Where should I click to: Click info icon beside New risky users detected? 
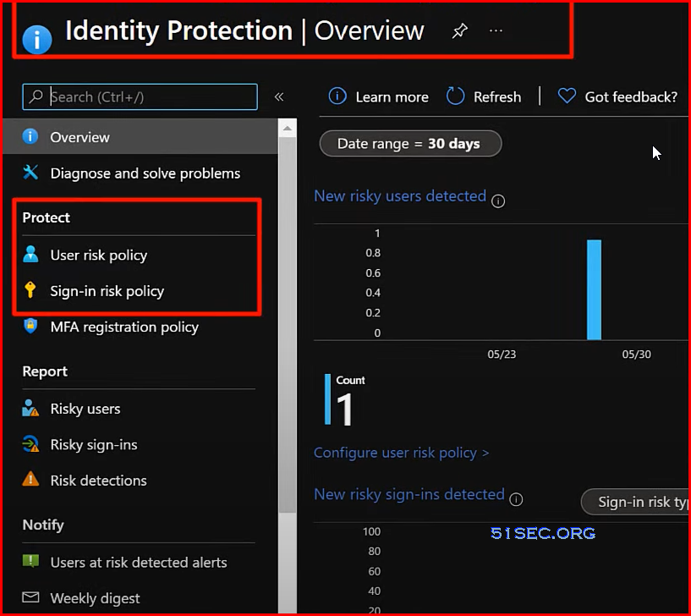coord(498,201)
